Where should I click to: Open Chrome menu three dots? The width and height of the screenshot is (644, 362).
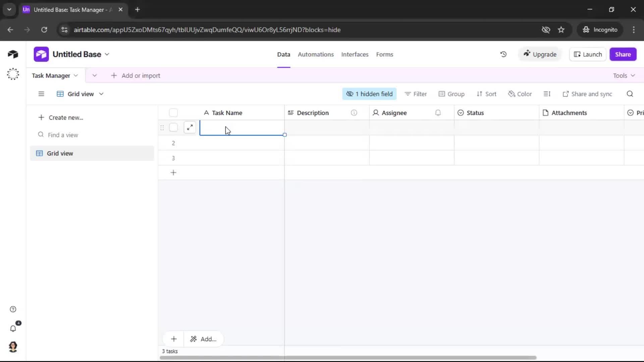(x=634, y=30)
